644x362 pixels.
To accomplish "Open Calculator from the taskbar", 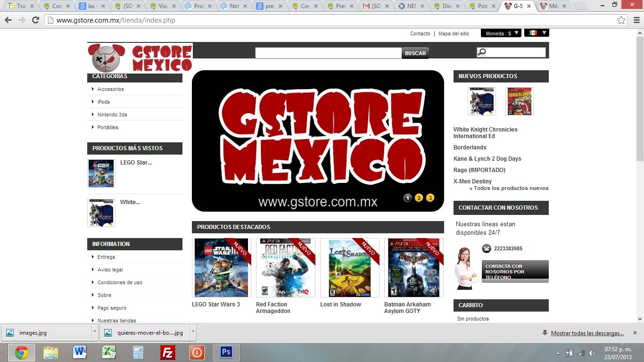I will [138, 353].
